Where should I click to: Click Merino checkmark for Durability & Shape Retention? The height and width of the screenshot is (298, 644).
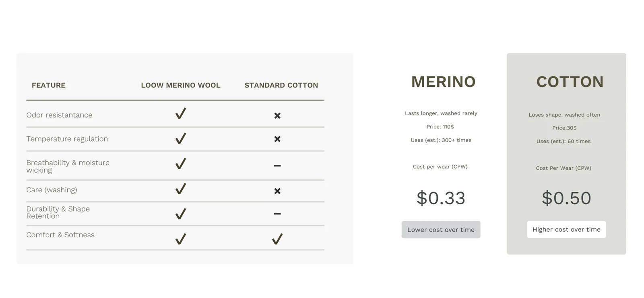click(181, 214)
